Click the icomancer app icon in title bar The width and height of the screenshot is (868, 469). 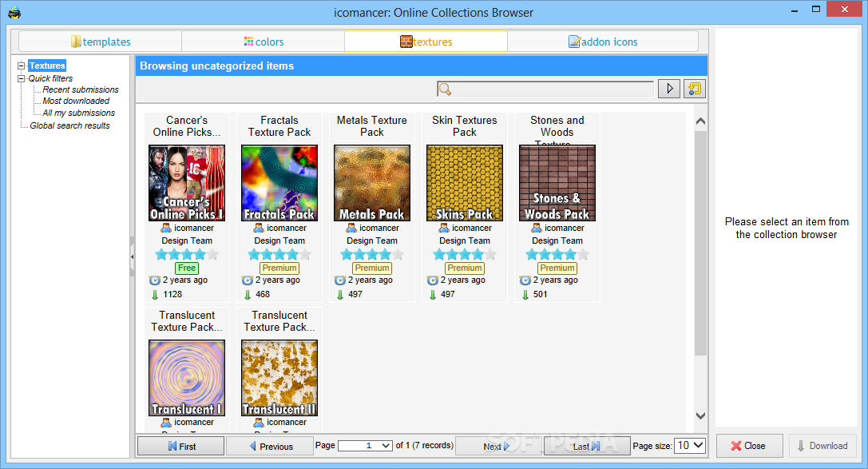(14, 12)
